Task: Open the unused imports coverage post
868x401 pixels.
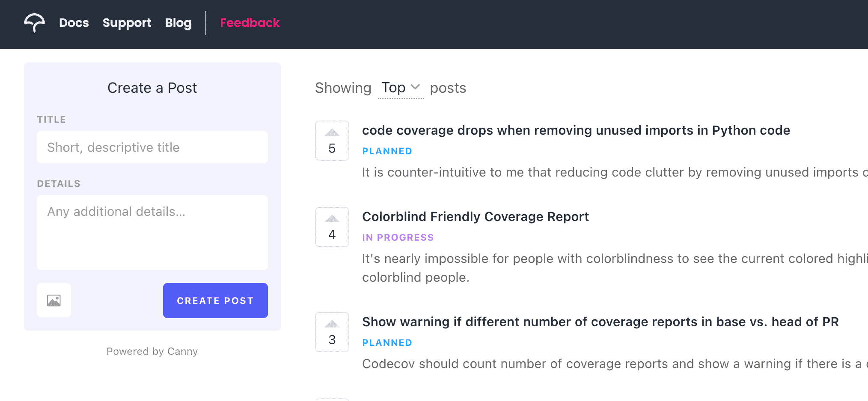Action: [576, 130]
